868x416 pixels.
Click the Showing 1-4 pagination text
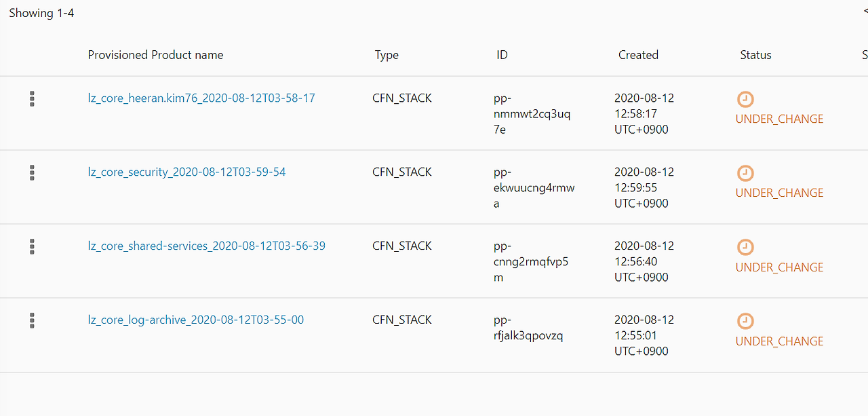[41, 13]
